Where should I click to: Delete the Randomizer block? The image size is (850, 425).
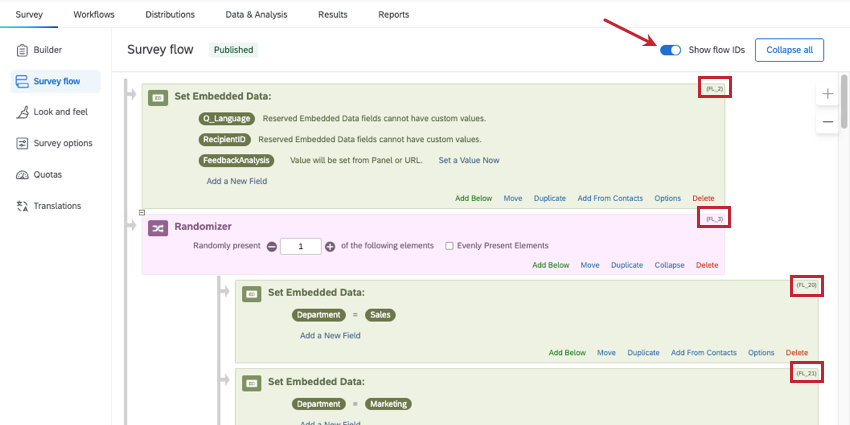pyautogui.click(x=707, y=265)
